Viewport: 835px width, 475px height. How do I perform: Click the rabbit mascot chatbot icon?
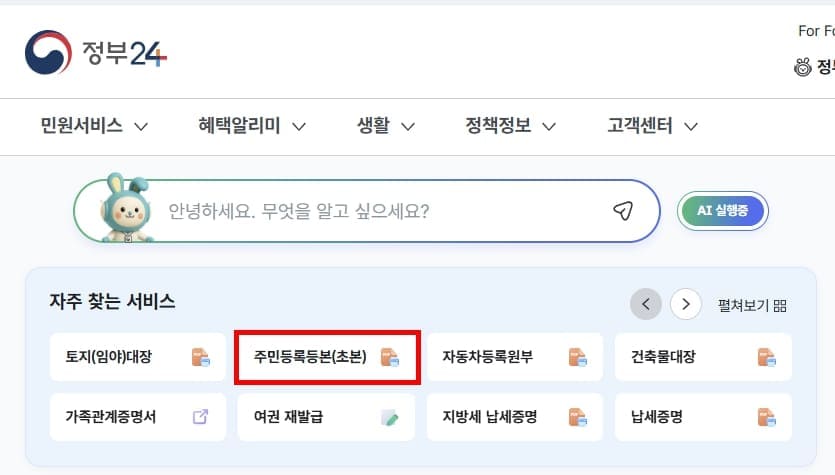click(x=125, y=209)
